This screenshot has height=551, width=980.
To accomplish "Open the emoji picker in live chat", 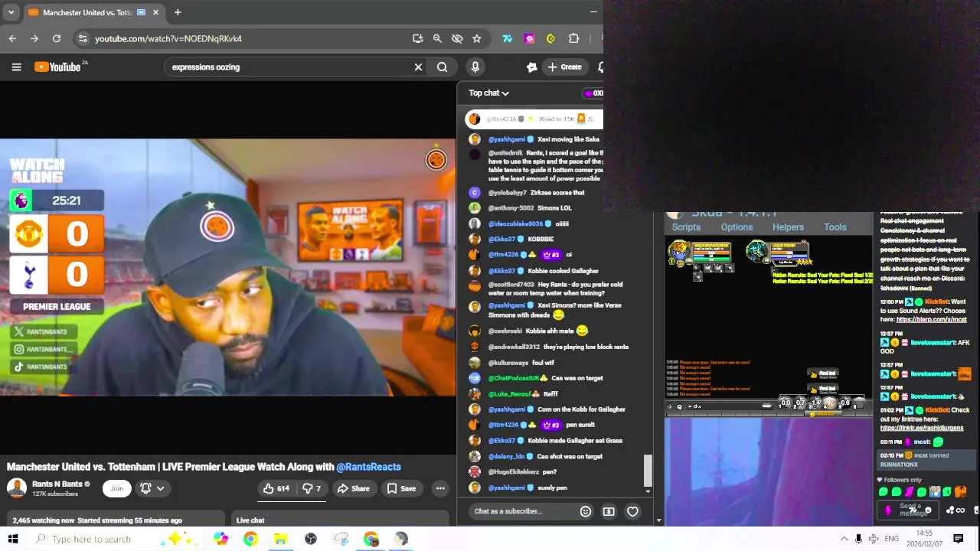I will 586,511.
